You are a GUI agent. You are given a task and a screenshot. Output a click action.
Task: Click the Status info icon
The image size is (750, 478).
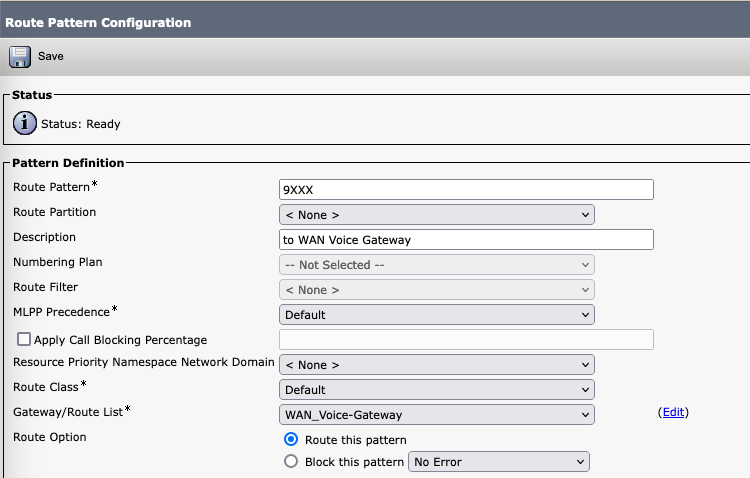click(x=24, y=124)
